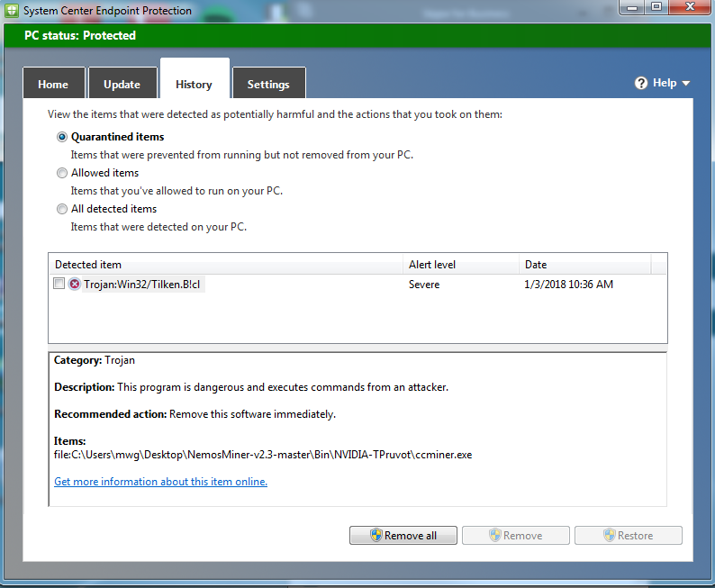Click the 'Category: Trojan' text
Image resolution: width=715 pixels, height=588 pixels.
point(95,360)
